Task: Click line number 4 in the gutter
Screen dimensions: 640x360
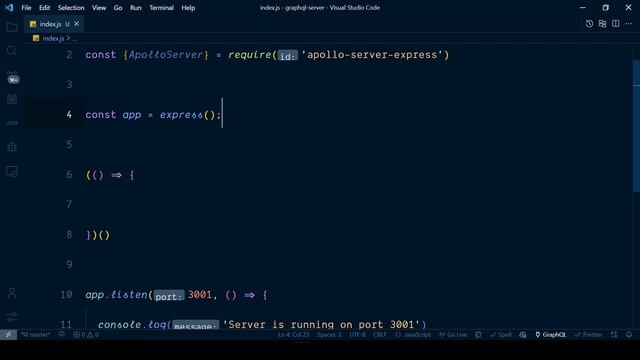Action: point(69,115)
